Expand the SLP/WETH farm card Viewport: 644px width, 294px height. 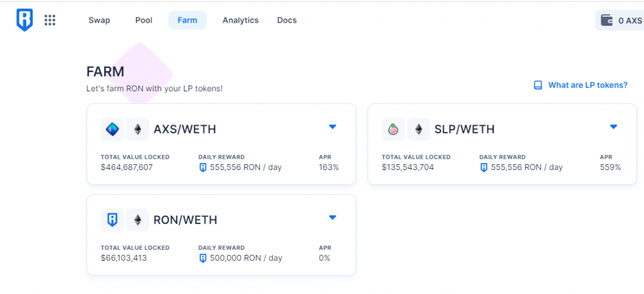(614, 127)
